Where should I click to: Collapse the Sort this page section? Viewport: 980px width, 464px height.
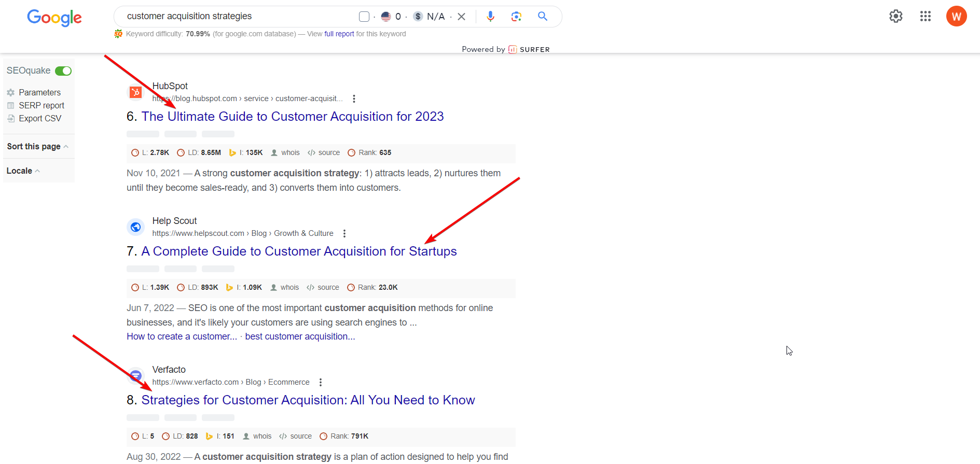coord(37,147)
